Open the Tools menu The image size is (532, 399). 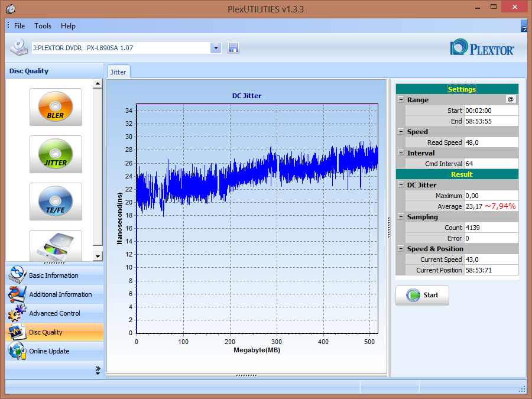point(43,26)
